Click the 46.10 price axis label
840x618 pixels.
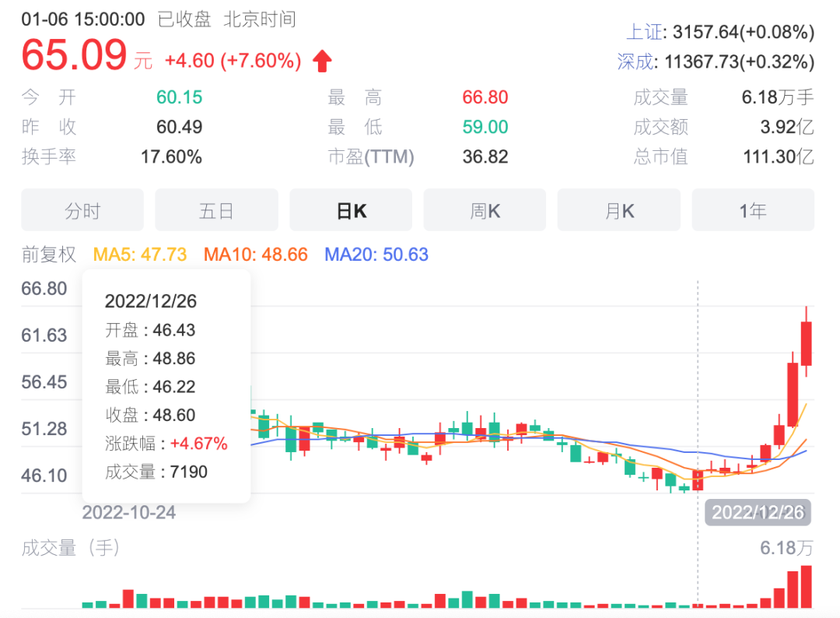pyautogui.click(x=44, y=476)
